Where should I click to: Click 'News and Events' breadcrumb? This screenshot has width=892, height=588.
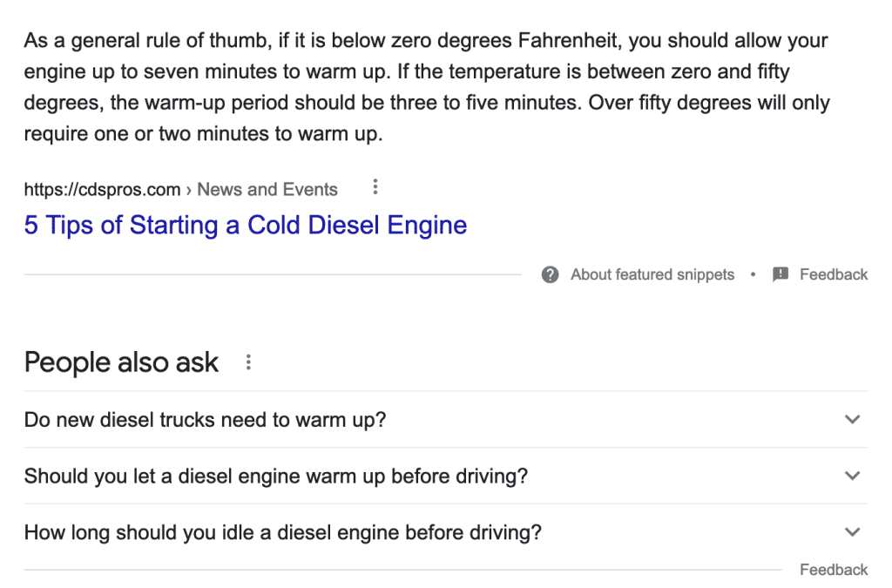point(267,190)
